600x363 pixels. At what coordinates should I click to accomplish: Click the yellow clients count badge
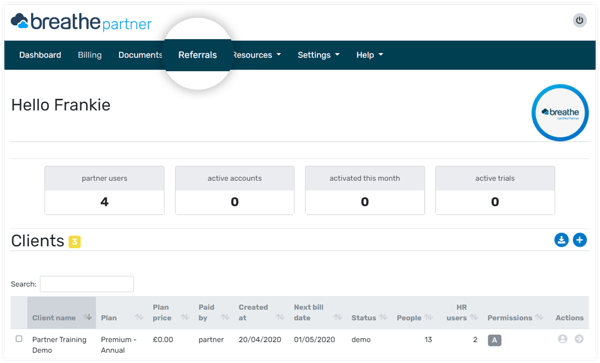(x=75, y=242)
